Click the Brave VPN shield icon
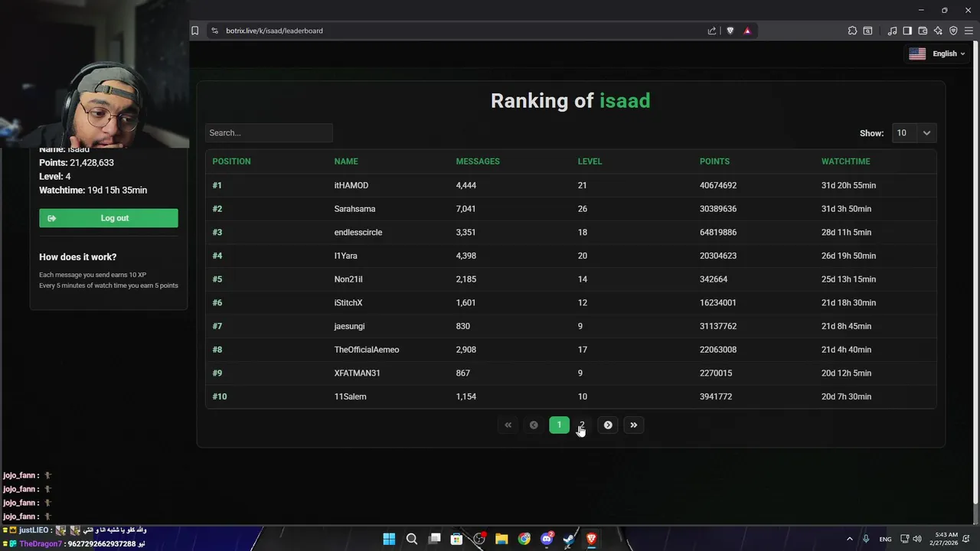Viewport: 980px width, 551px height. [953, 31]
